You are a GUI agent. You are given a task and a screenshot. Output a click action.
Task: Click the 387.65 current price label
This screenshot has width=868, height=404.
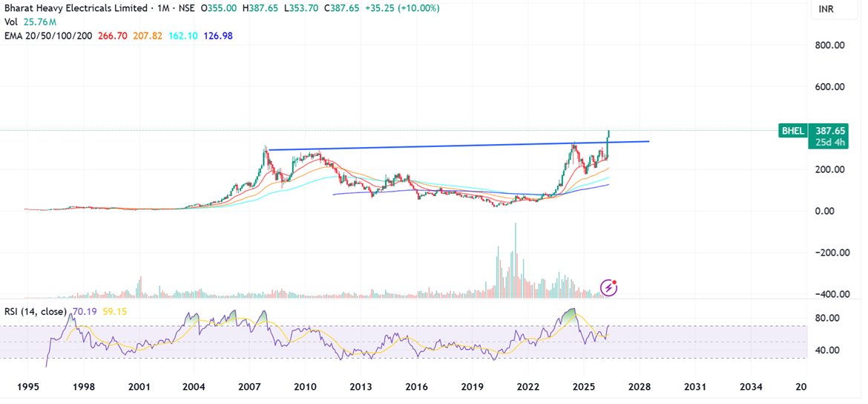coord(830,131)
